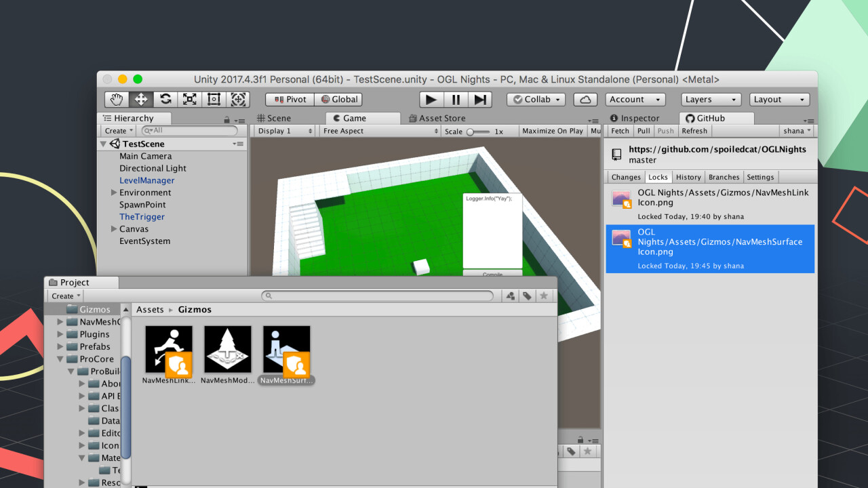The width and height of the screenshot is (868, 488).
Task: Open the History tab in GitHub panel
Action: tap(688, 177)
